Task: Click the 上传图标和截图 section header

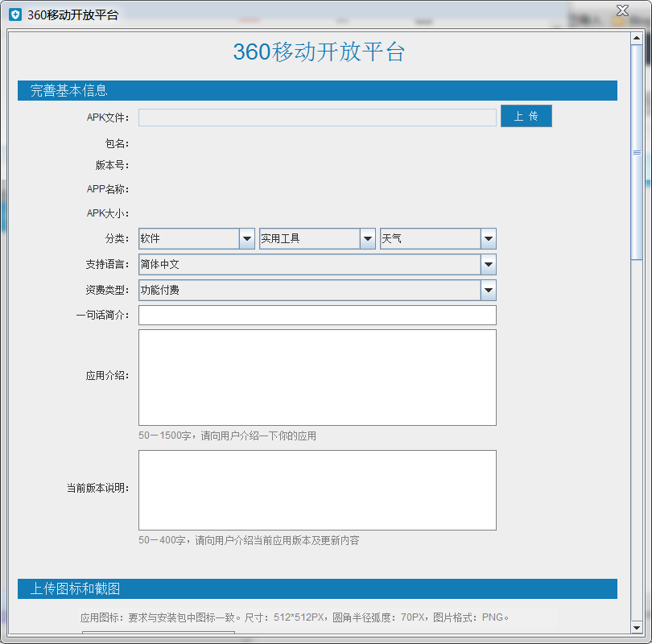Action: [317, 588]
